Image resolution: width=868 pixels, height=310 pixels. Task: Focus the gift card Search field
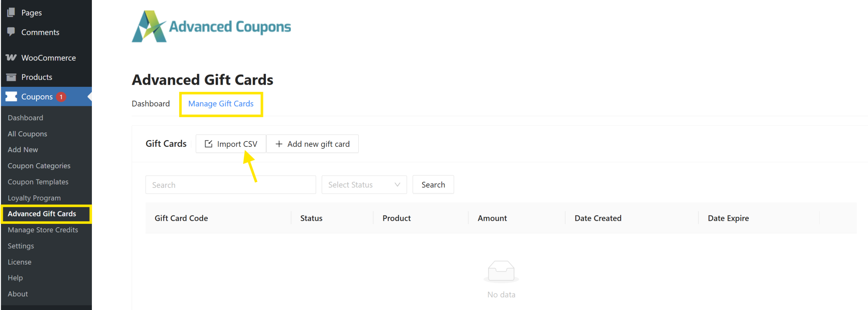point(231,185)
